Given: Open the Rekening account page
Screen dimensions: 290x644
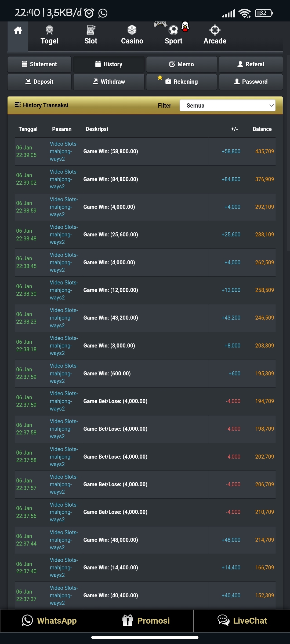Looking at the screenshot, I should tap(182, 82).
